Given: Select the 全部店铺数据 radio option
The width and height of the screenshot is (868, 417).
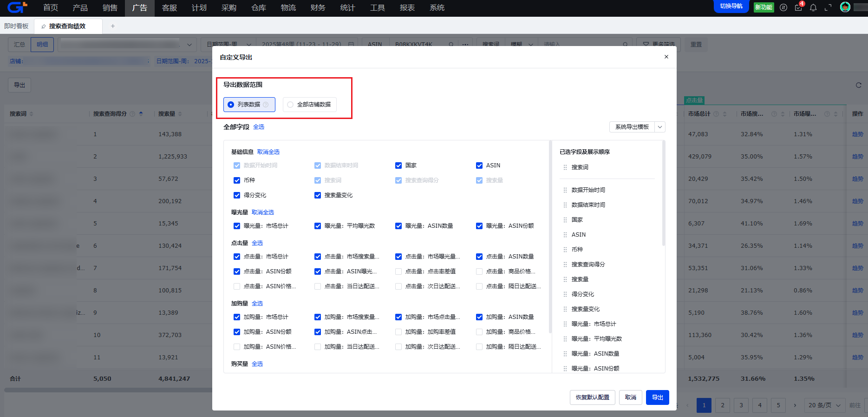Looking at the screenshot, I should click(x=291, y=105).
